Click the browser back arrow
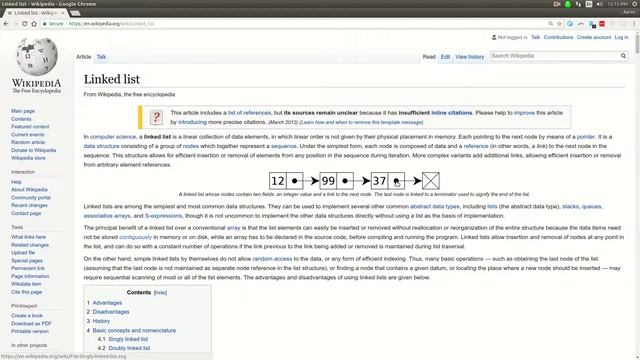640x360 pixels. tap(6, 24)
